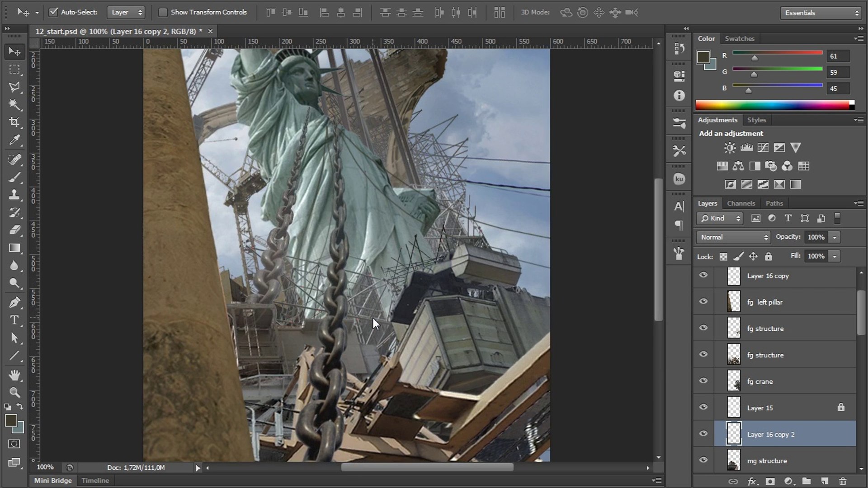Toggle Quick Mask mode
The height and width of the screenshot is (488, 868).
14,444
